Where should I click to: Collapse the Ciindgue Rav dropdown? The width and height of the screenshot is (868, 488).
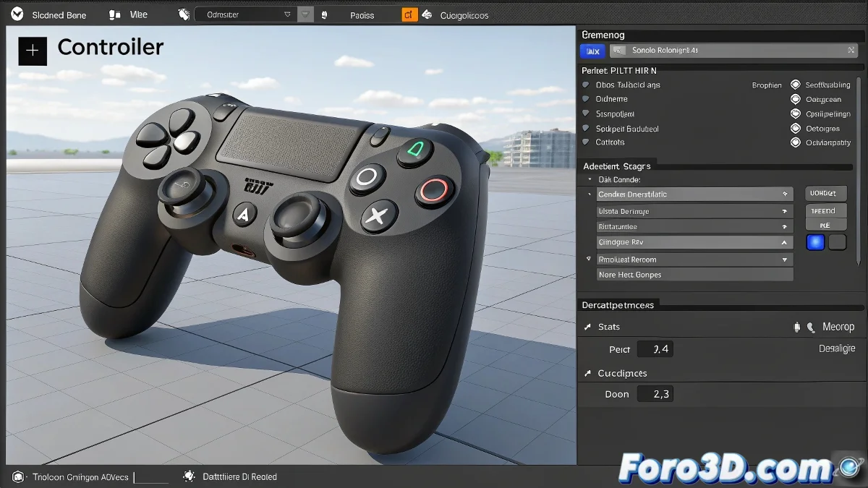point(694,242)
